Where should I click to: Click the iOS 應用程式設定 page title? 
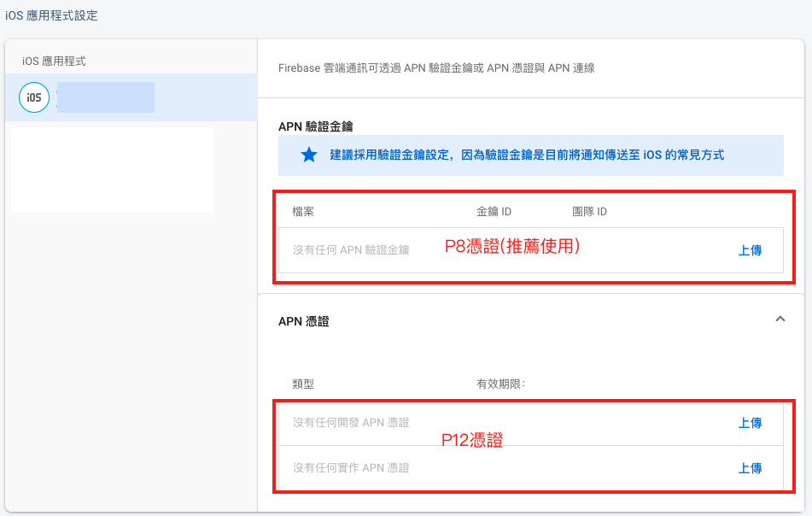point(51,15)
